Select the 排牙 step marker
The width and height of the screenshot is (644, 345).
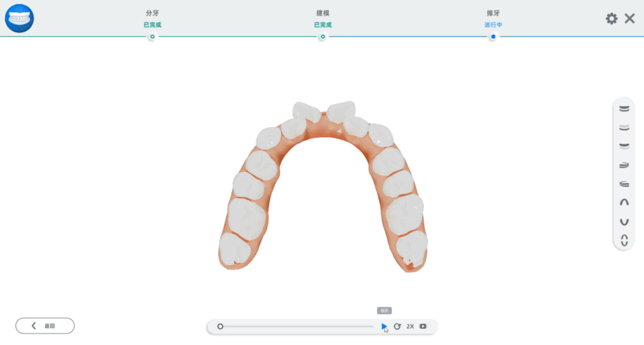[x=493, y=37]
